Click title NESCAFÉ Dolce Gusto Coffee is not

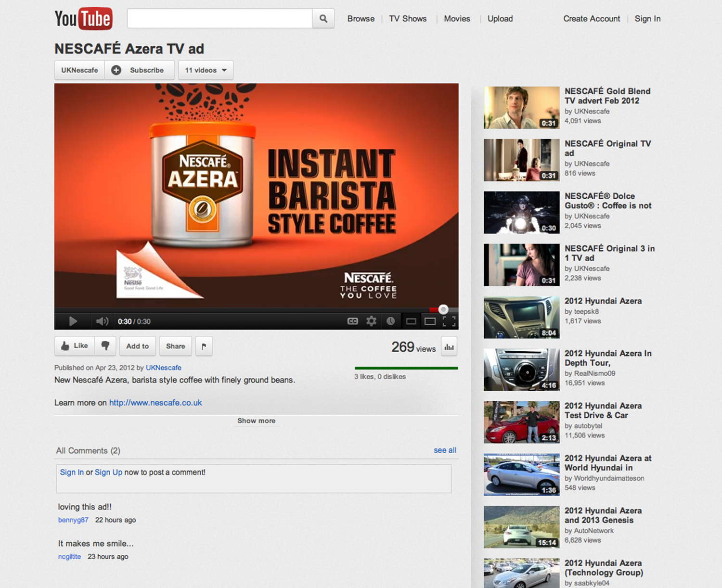coord(608,201)
